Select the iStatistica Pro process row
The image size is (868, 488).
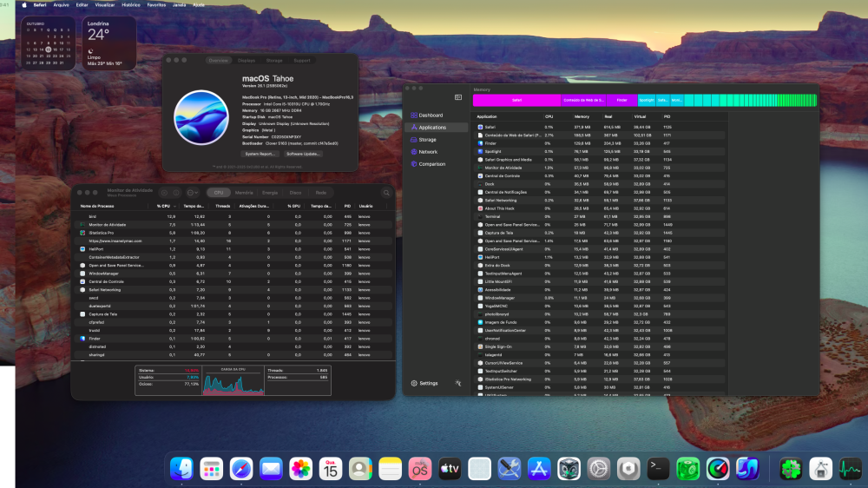coord(233,233)
